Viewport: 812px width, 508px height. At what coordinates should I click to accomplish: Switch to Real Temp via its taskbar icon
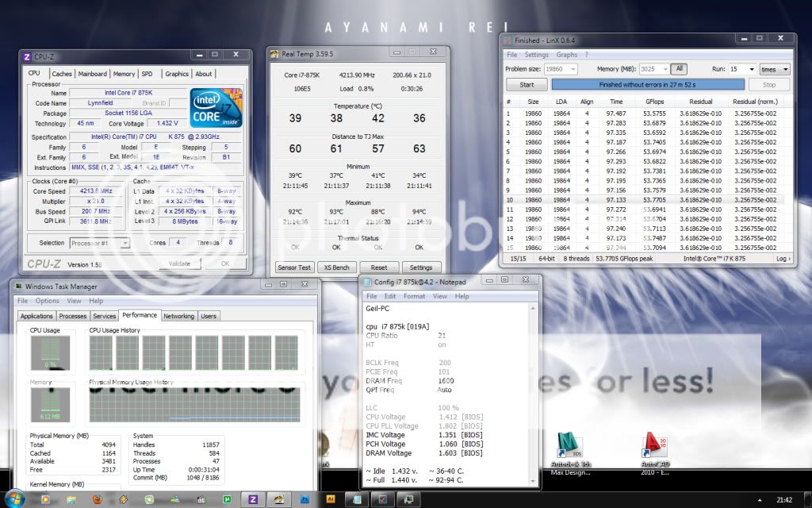point(278,500)
